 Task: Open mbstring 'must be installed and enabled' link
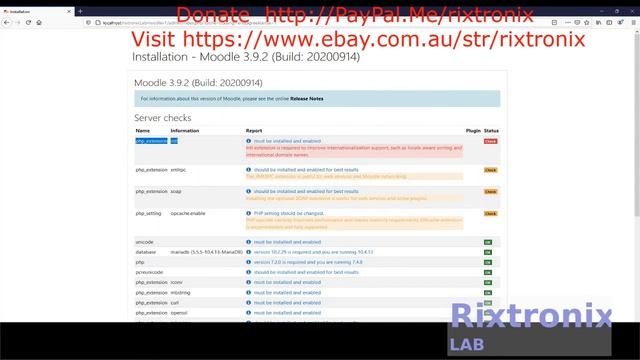(287, 293)
